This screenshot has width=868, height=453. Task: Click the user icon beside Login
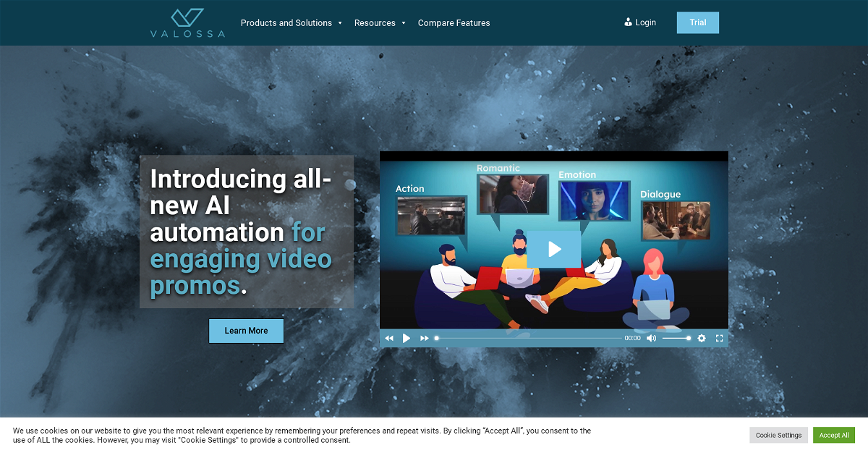click(628, 22)
